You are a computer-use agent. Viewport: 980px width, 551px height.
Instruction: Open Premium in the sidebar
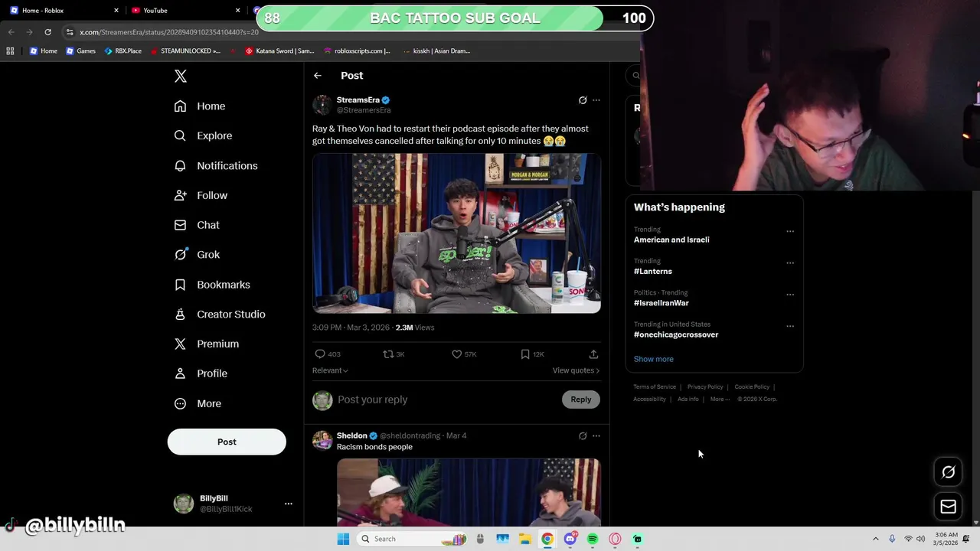(207, 344)
